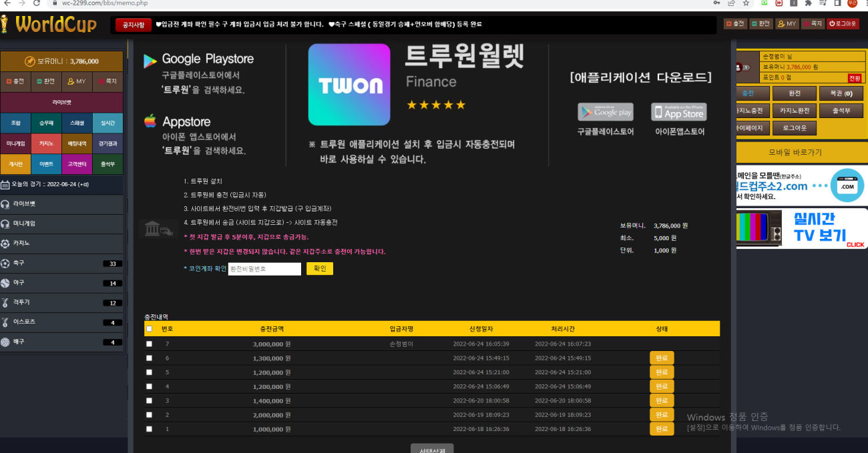
Task: Open the 라이브벳 banner in left menu
Action: pyautogui.click(x=61, y=103)
